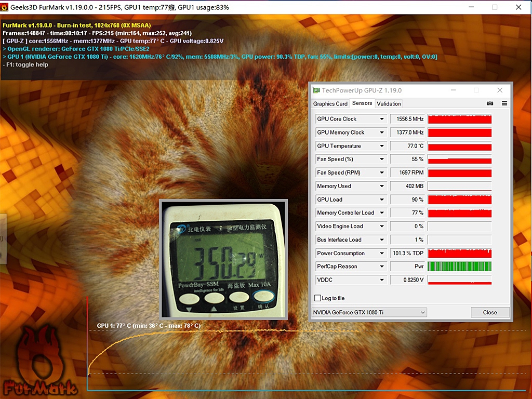Viewport: 532px width, 399px height.
Task: Open the GPU Load sensor dropdown
Action: tap(382, 199)
